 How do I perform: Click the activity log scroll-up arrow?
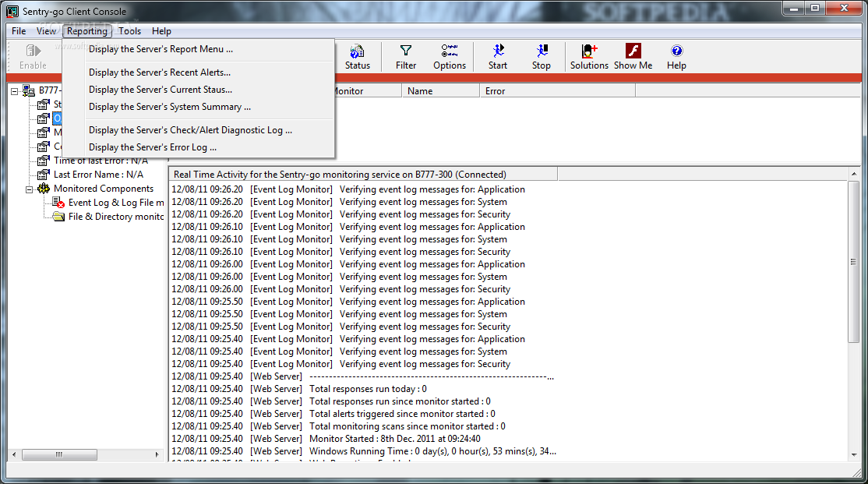click(x=854, y=174)
